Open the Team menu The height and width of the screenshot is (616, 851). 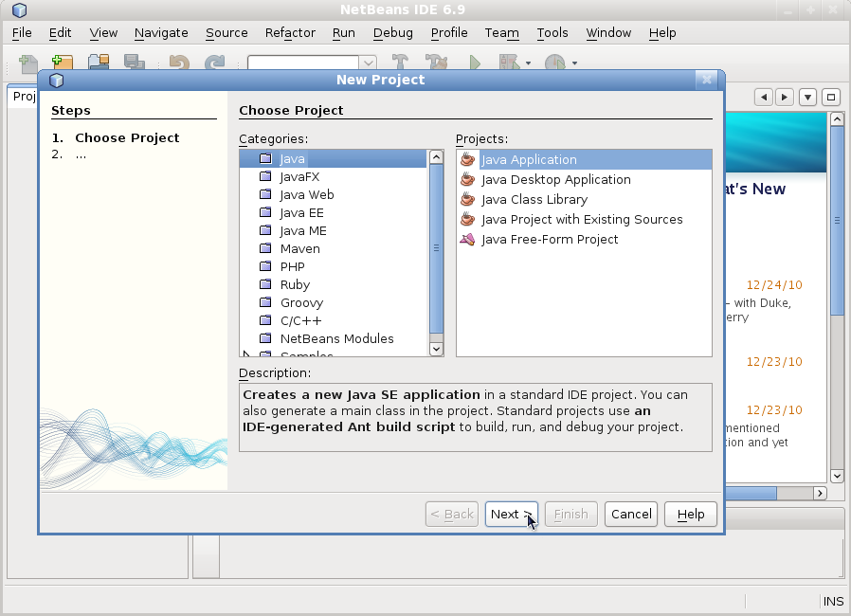click(501, 32)
